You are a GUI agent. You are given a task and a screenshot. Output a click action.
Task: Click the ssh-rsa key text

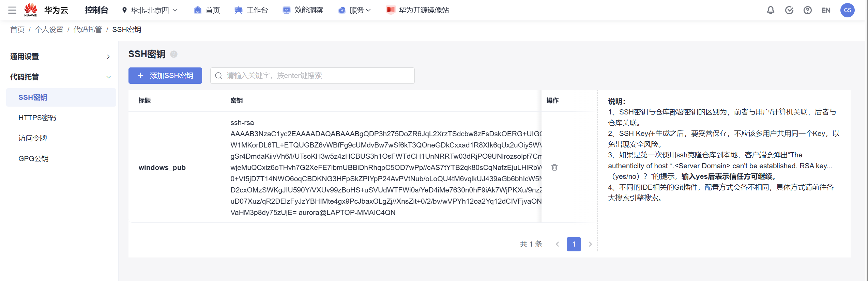(x=386, y=168)
